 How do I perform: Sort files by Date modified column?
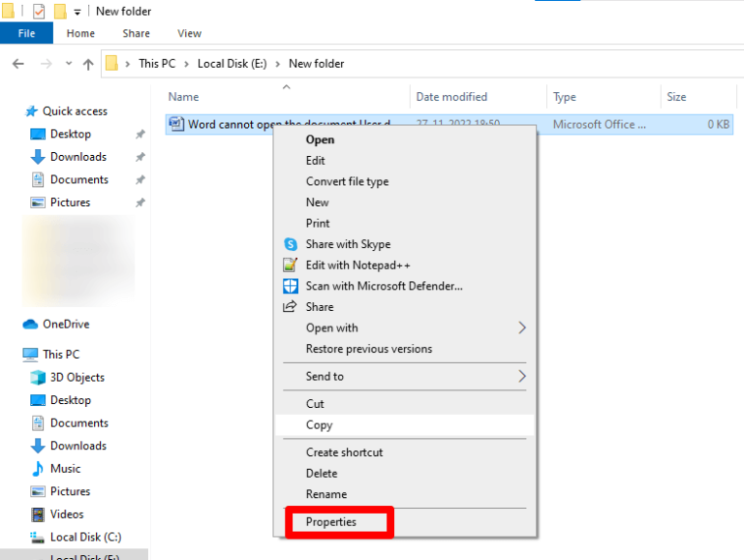point(451,97)
